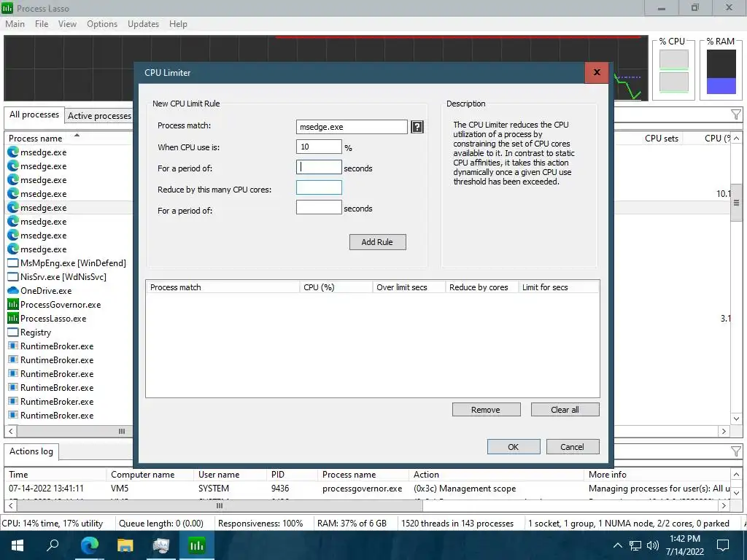Click the filter funnel icon above the process list
The height and width of the screenshot is (560, 747).
[735, 114]
